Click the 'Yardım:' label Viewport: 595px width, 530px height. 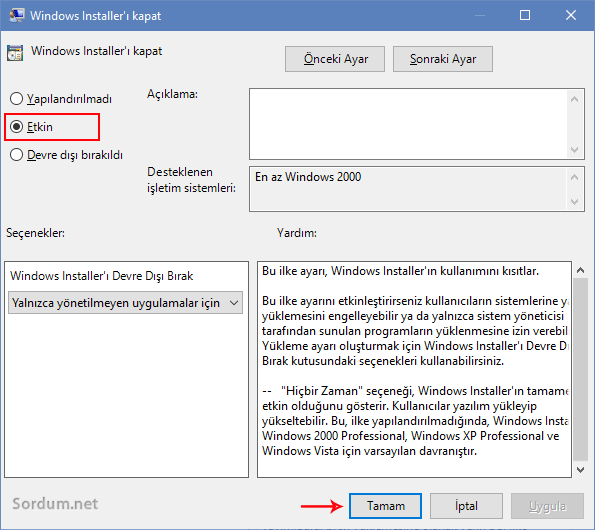pyautogui.click(x=297, y=233)
